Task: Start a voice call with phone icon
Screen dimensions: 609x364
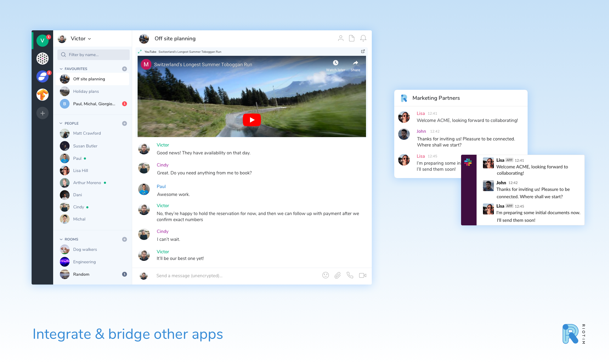Action: point(350,275)
